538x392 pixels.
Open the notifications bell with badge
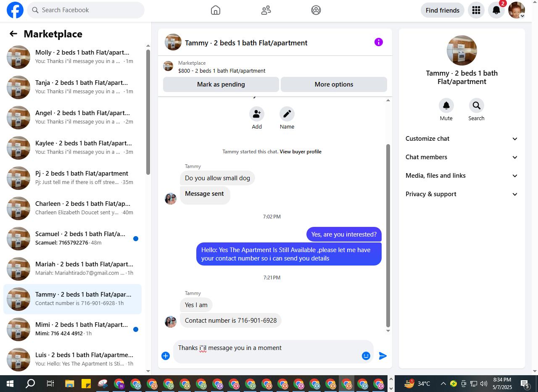point(496,10)
